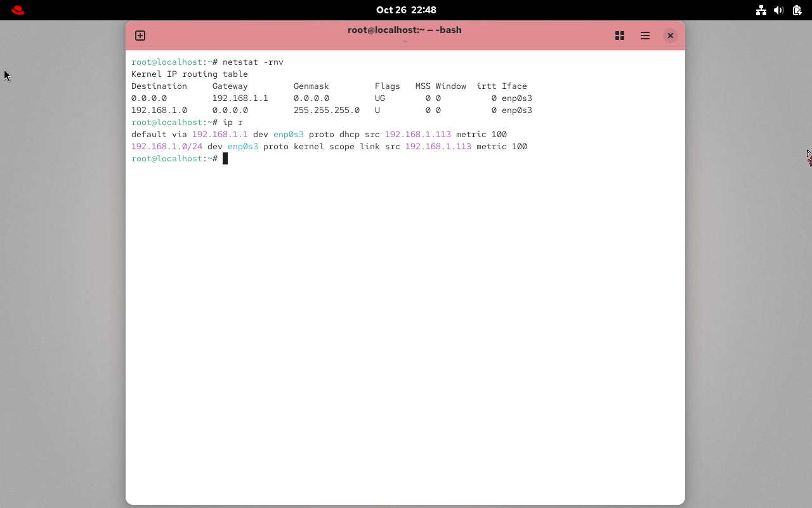The height and width of the screenshot is (508, 812).
Task: Click the enp0s3 interface text
Action: tap(289, 134)
